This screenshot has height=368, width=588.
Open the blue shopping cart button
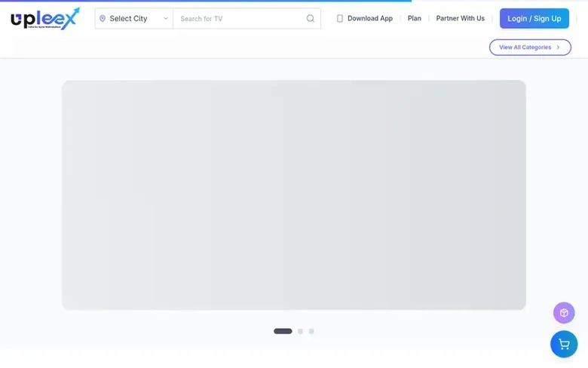pyautogui.click(x=564, y=344)
